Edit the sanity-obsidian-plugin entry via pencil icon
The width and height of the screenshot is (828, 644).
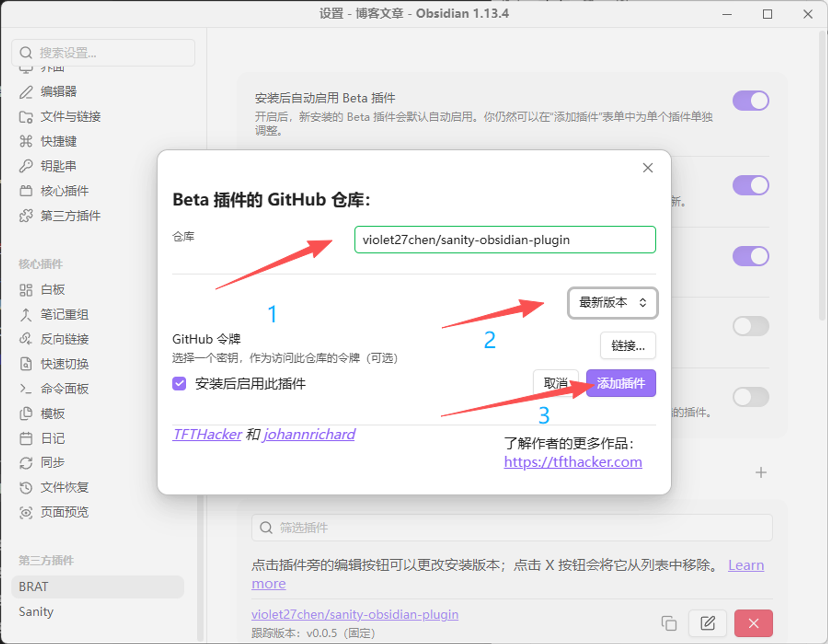(707, 623)
